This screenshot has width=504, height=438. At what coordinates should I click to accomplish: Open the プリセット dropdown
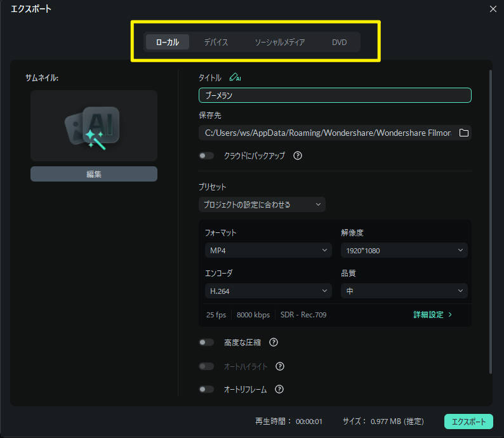click(x=262, y=204)
